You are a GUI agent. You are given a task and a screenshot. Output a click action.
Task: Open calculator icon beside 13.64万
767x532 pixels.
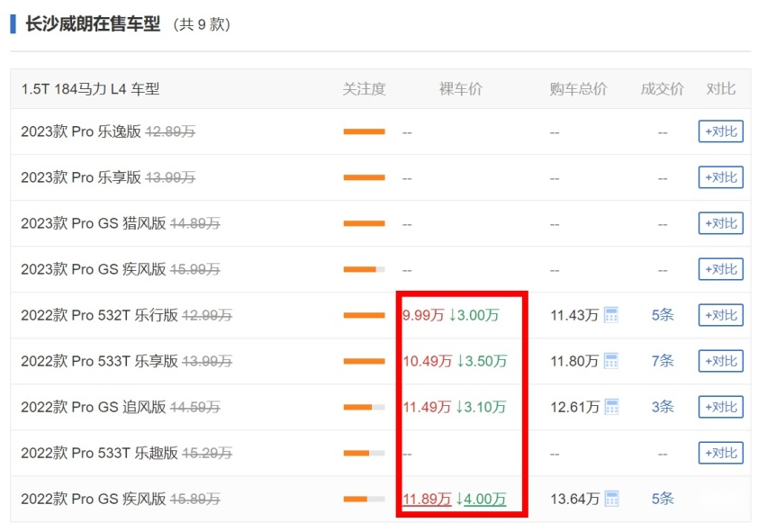point(611,499)
